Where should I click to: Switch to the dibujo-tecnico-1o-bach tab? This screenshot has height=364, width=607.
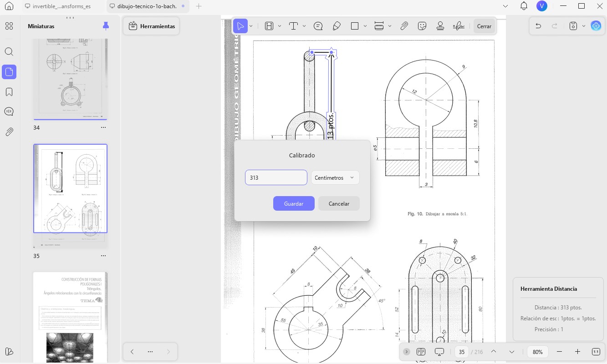tap(147, 6)
